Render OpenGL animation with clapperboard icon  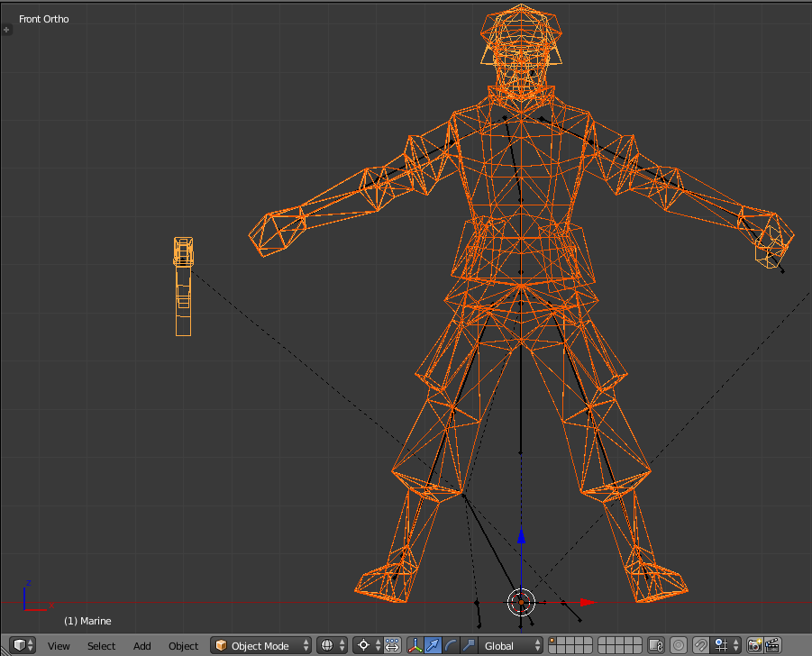click(x=772, y=646)
